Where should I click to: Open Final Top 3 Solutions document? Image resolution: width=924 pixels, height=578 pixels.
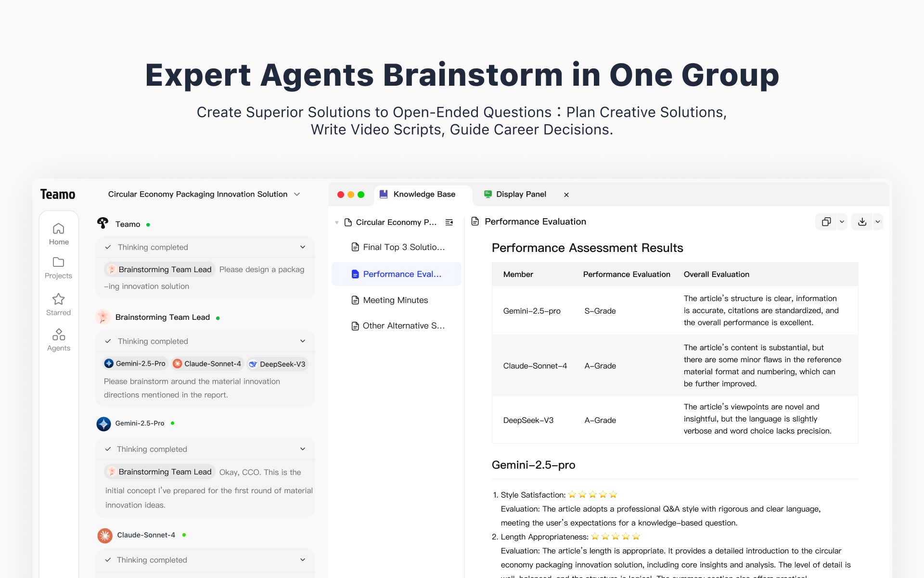403,247
